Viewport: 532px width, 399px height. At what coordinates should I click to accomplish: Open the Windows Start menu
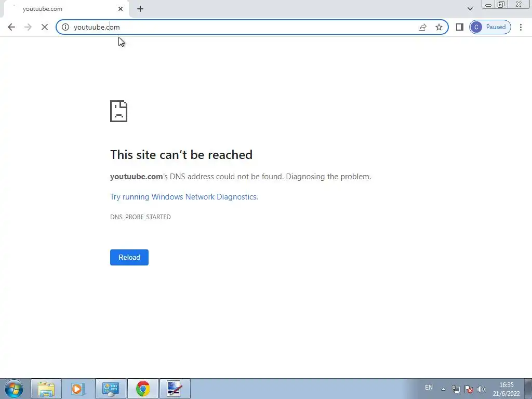pos(14,389)
